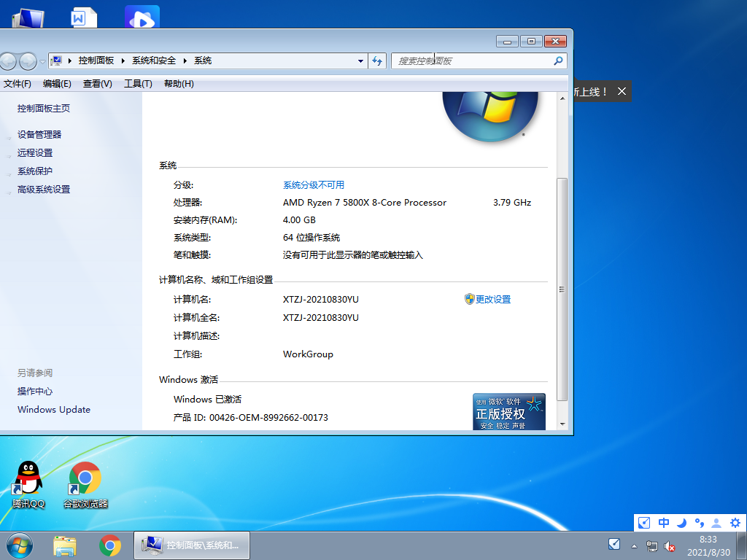
Task: Click the 搜索控制面板 search box
Action: pyautogui.click(x=474, y=61)
